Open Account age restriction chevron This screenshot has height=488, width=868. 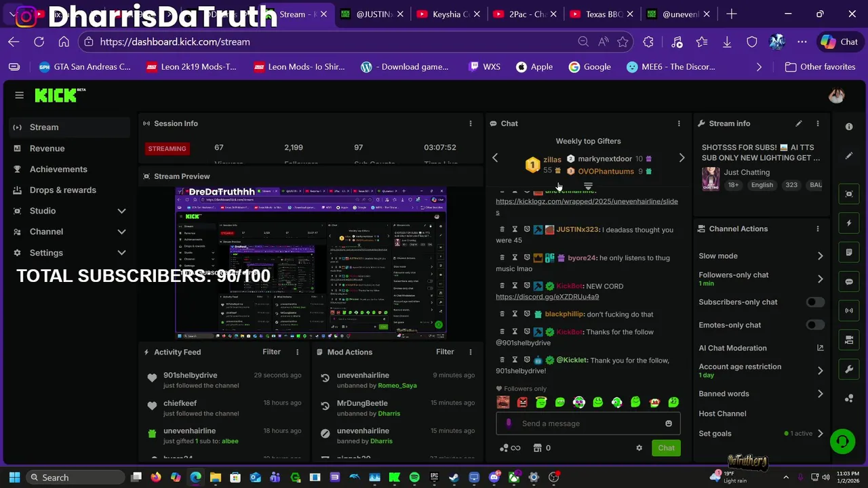(820, 370)
